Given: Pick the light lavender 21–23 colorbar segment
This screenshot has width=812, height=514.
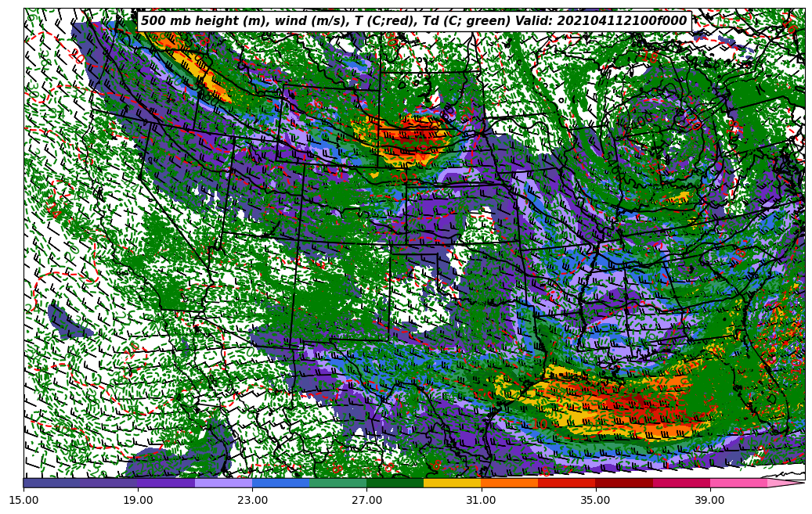Looking at the screenshot, I should (223, 483).
